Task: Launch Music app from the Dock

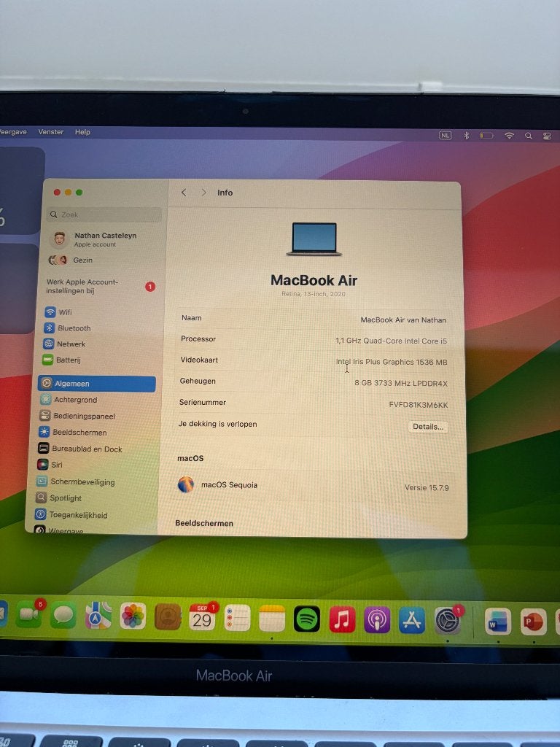Action: point(342,619)
